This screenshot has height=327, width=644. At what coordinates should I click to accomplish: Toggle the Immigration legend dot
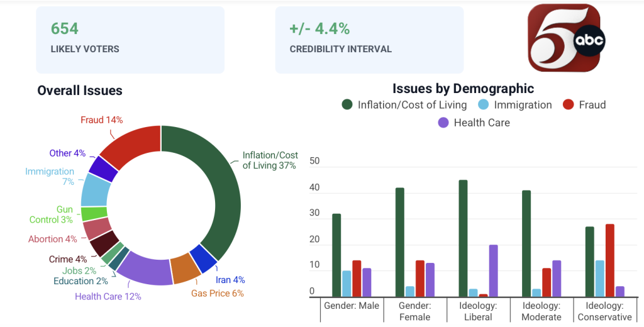click(484, 105)
